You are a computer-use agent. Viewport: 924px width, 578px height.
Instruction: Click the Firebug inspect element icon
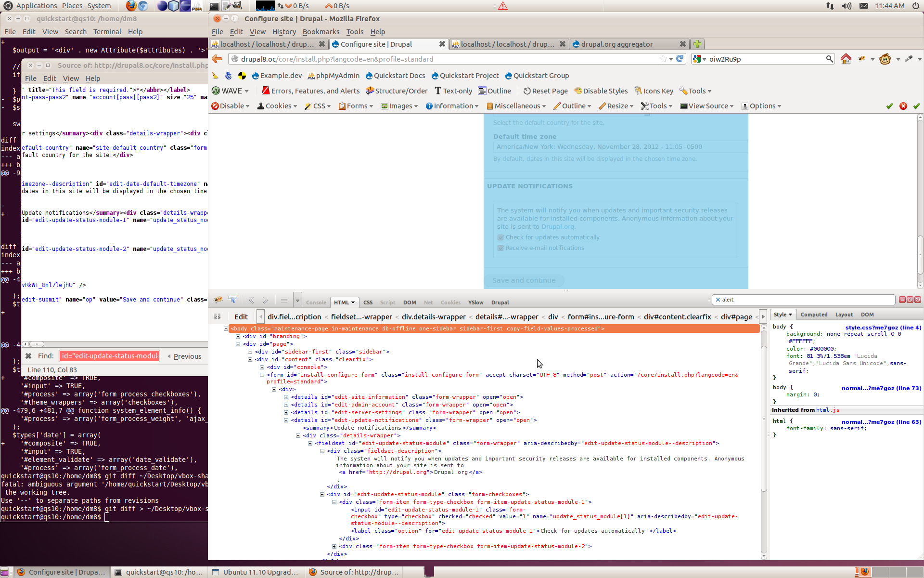pos(232,300)
